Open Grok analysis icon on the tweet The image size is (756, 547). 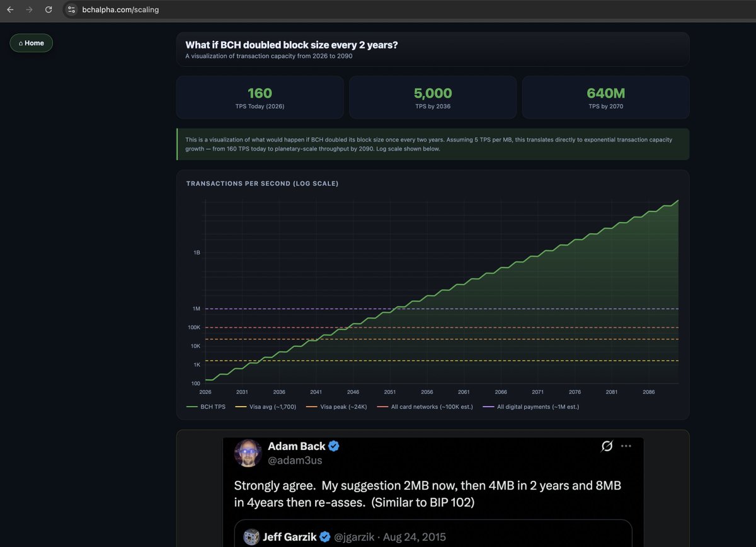607,446
